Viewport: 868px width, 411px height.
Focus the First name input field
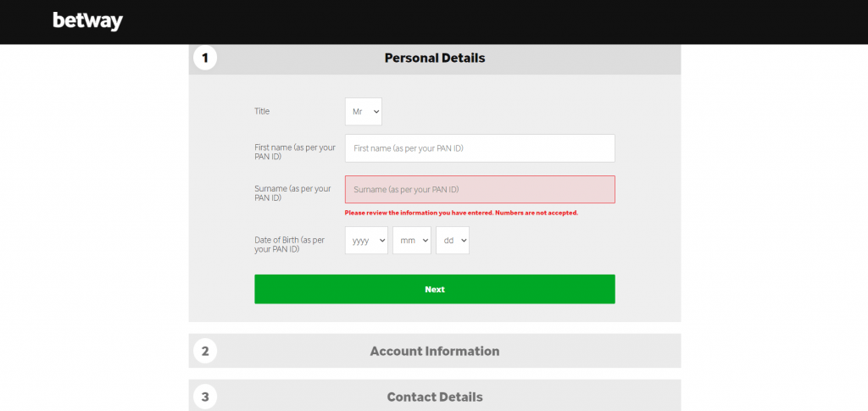(480, 148)
